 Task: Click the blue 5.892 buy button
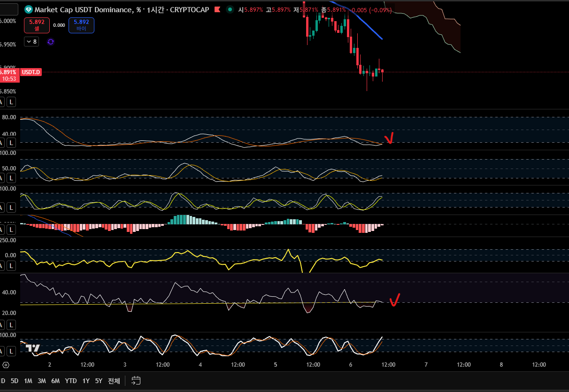click(x=81, y=25)
